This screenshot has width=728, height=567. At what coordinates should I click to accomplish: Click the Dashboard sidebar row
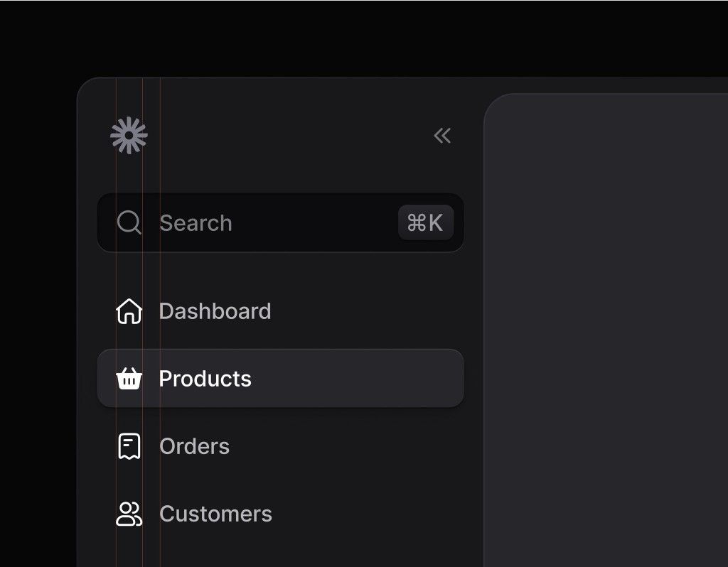[215, 310]
